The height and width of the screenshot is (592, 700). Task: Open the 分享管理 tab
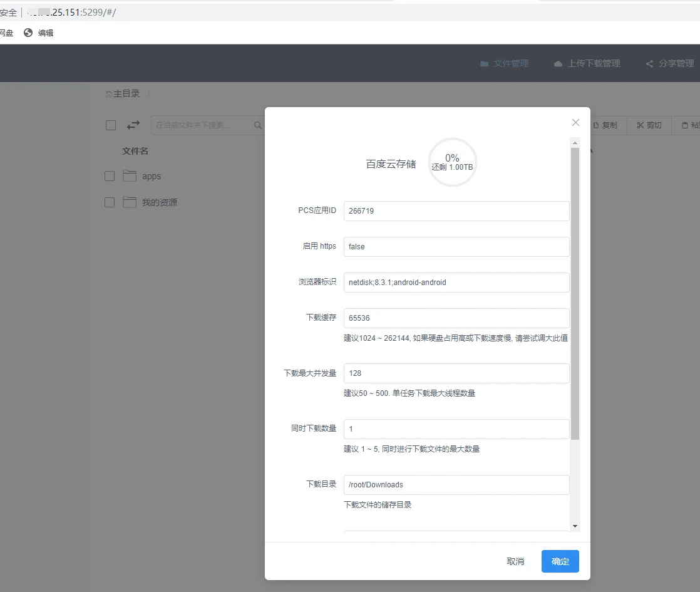(670, 63)
